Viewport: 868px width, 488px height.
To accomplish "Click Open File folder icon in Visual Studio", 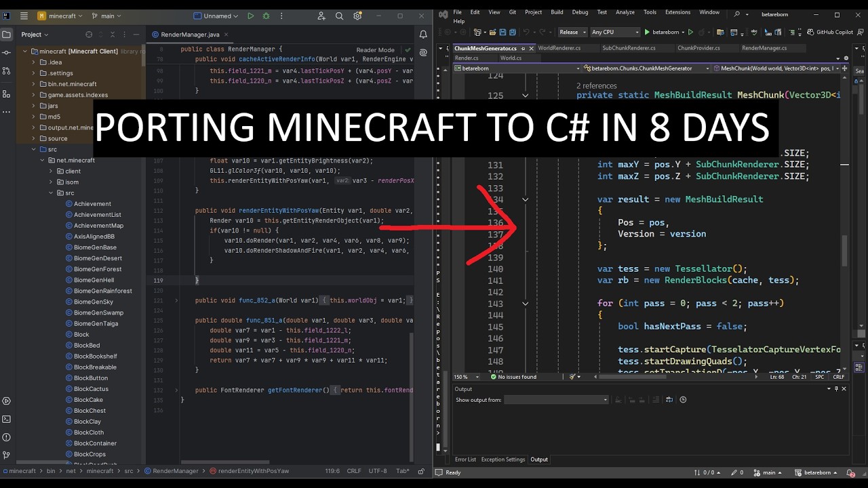I will pos(493,32).
